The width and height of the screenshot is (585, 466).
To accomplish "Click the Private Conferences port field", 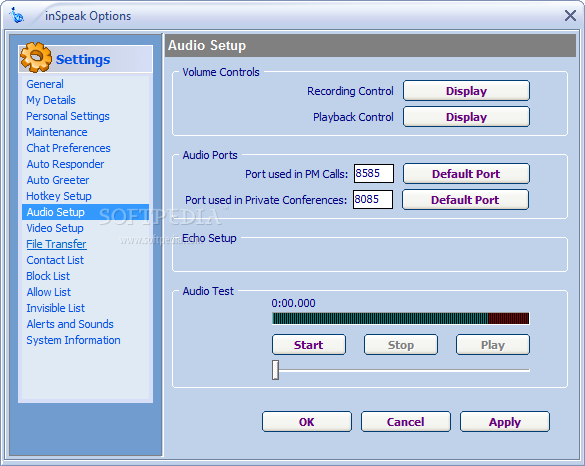I will point(373,200).
